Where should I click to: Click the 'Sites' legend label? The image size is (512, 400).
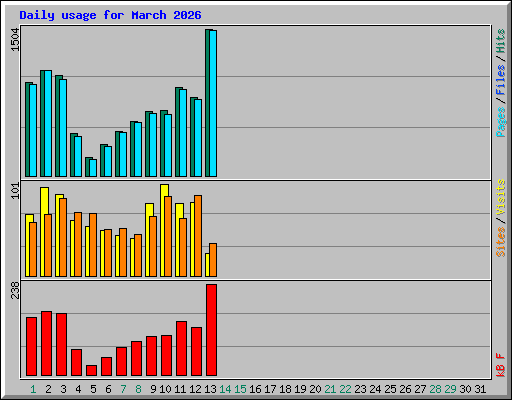501,242
